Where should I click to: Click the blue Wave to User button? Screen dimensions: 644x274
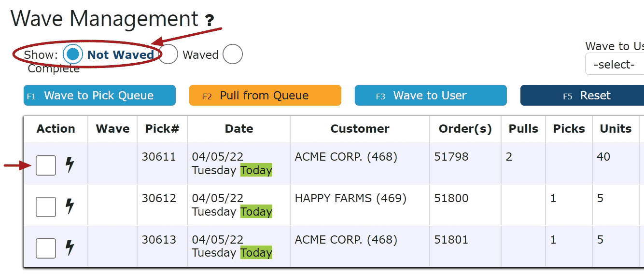pyautogui.click(x=431, y=96)
